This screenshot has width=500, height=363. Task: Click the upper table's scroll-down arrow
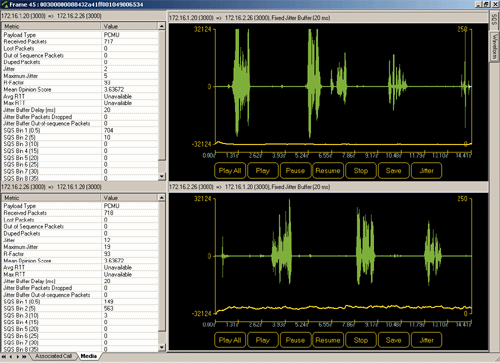pos(162,176)
